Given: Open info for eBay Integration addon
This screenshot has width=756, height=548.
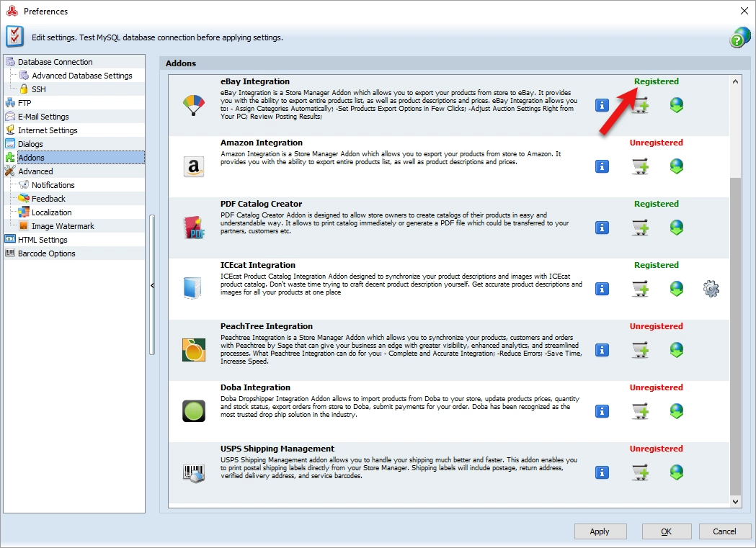Looking at the screenshot, I should click(602, 105).
